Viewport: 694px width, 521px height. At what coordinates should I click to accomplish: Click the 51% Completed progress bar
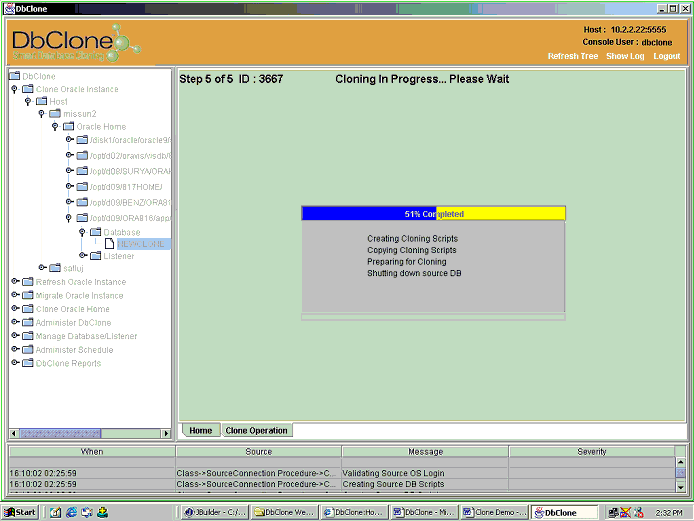click(433, 214)
